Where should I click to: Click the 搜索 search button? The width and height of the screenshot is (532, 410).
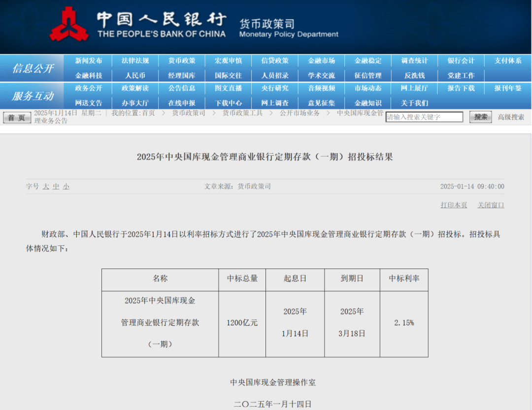point(480,117)
